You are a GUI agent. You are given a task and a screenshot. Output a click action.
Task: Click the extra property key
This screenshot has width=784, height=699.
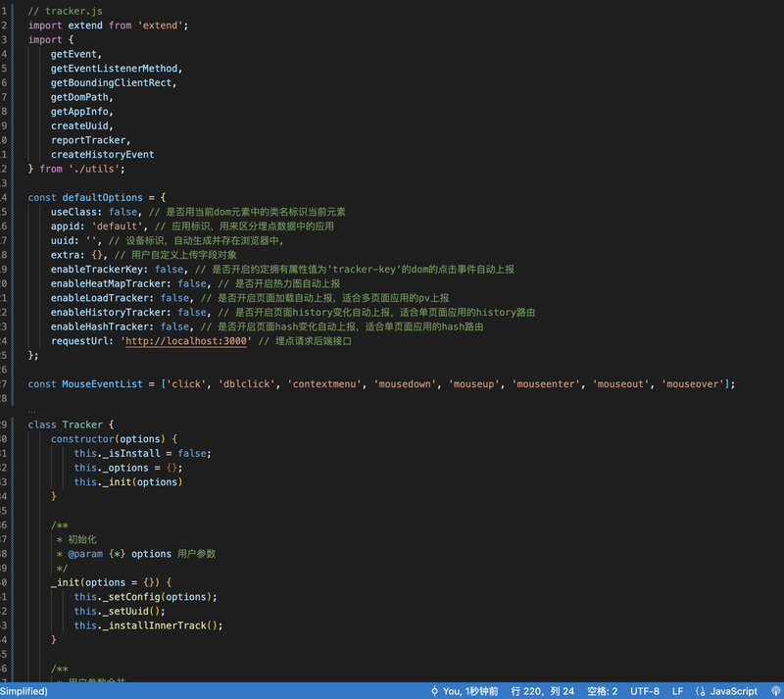[x=65, y=255]
